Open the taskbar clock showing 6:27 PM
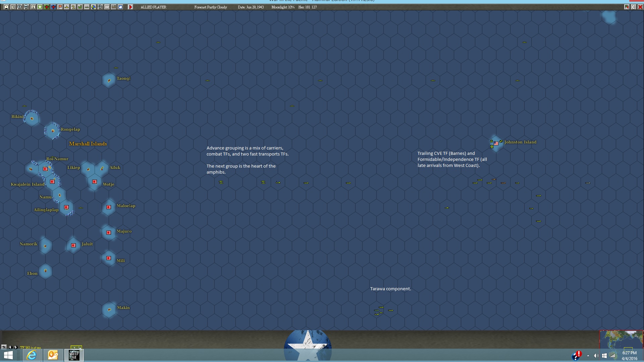The width and height of the screenshot is (644, 362). coord(630,356)
